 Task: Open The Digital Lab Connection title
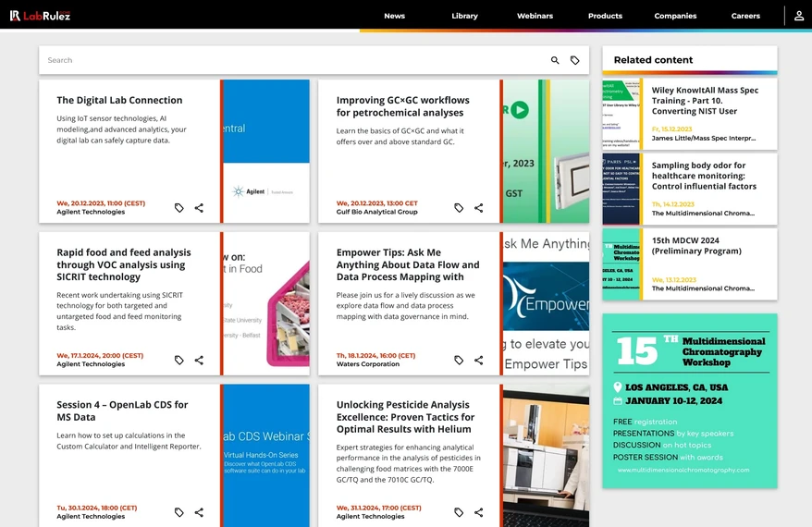tap(119, 100)
